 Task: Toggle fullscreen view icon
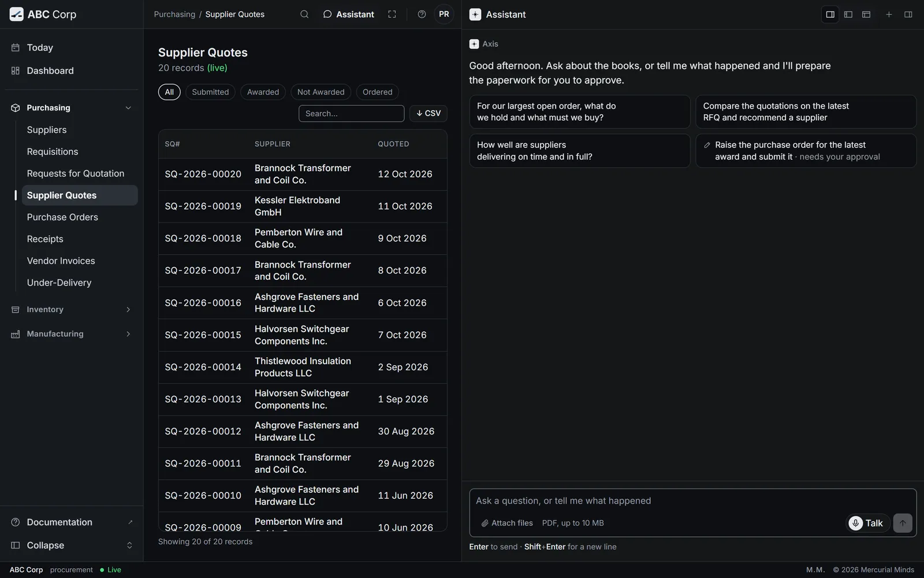(392, 14)
